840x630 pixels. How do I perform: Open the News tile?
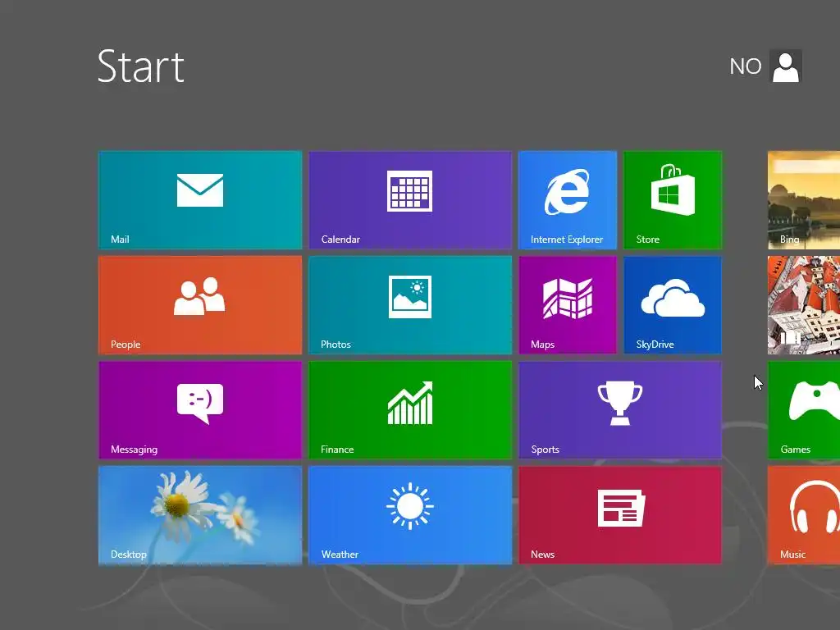[x=620, y=515]
